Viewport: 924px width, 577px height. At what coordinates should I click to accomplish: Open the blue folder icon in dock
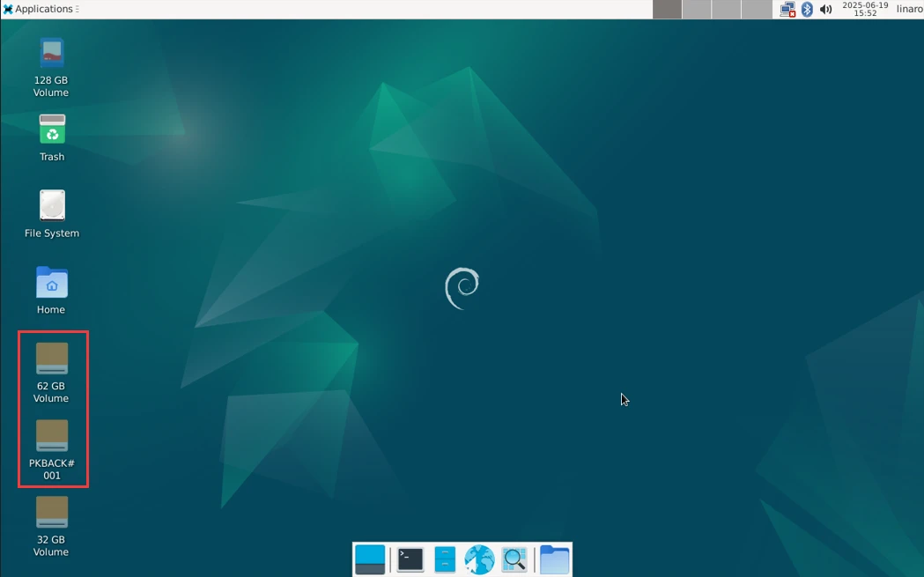coord(555,559)
